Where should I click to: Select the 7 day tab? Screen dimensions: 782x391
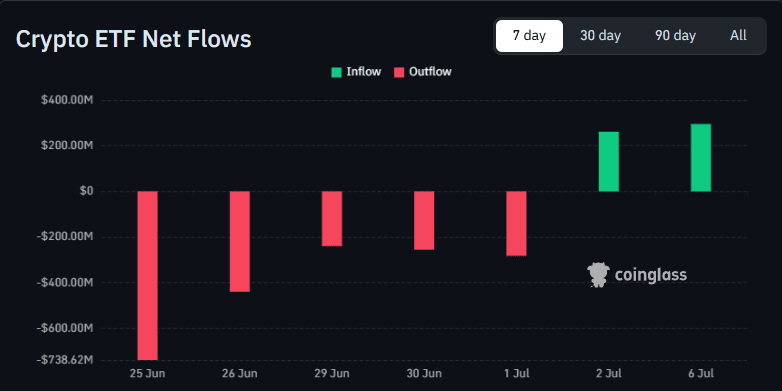529,36
